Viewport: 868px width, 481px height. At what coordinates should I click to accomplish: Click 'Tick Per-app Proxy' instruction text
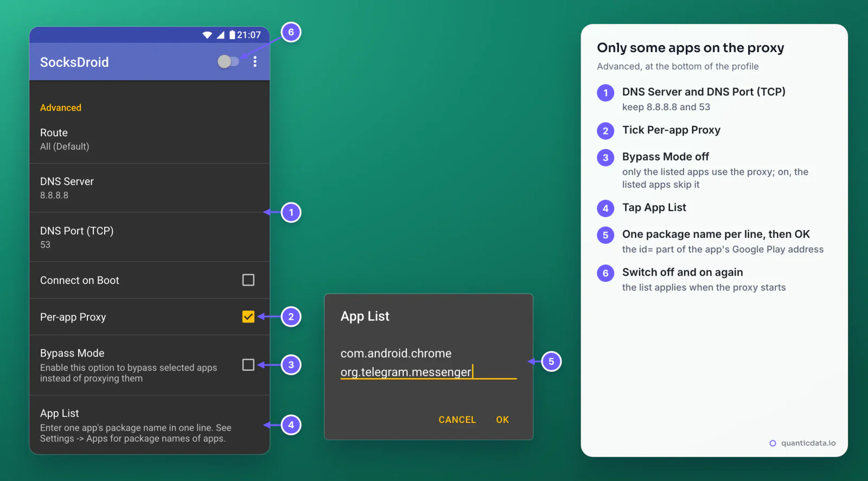click(x=671, y=130)
